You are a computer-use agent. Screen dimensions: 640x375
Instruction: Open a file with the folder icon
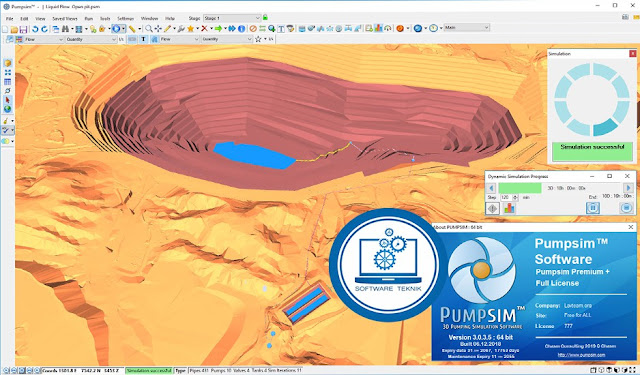coord(14,29)
